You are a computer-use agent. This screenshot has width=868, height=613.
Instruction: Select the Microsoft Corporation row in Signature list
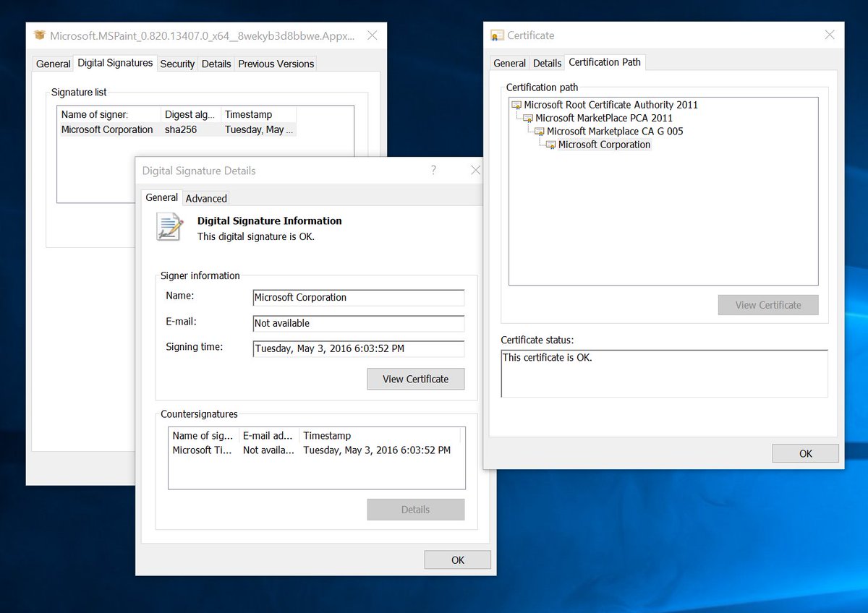(176, 129)
